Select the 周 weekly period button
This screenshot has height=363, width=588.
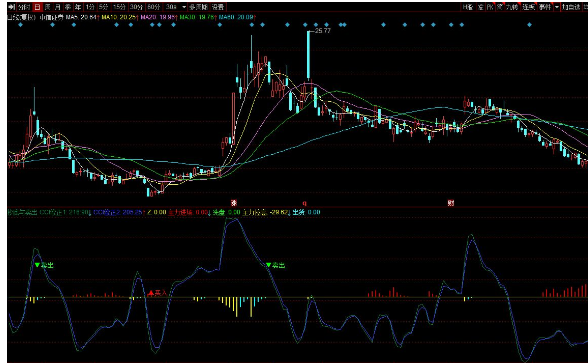48,7
